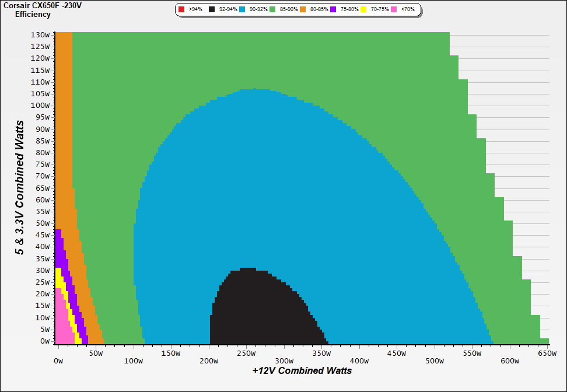Select the 5 & 3.3V Combined Watts axis title

(20, 188)
